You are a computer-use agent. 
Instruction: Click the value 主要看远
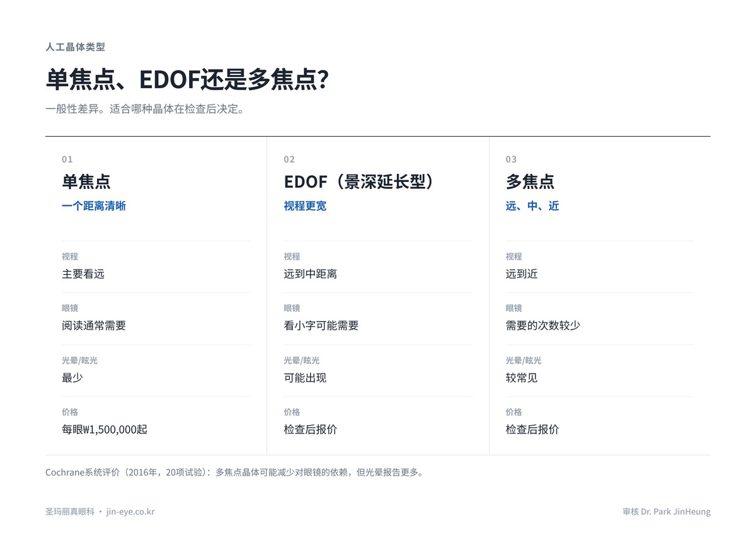83,274
